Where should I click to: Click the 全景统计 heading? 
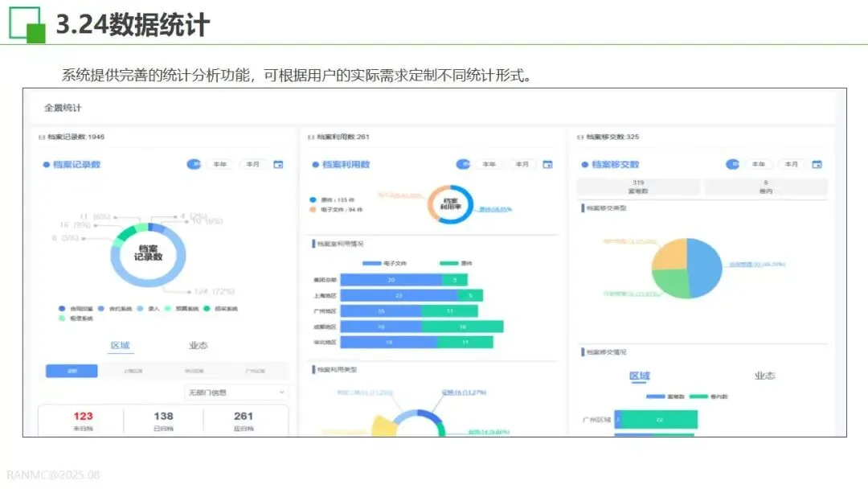pyautogui.click(x=63, y=108)
